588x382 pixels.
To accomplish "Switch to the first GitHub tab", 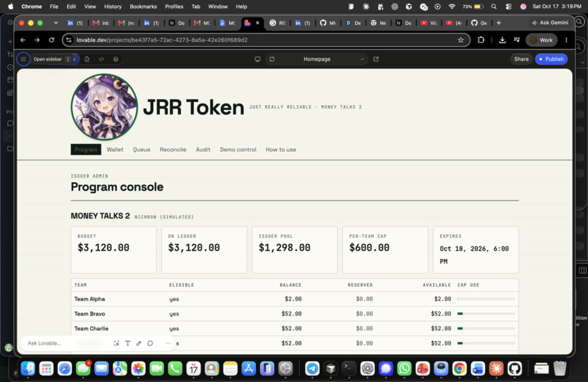I will [x=328, y=23].
